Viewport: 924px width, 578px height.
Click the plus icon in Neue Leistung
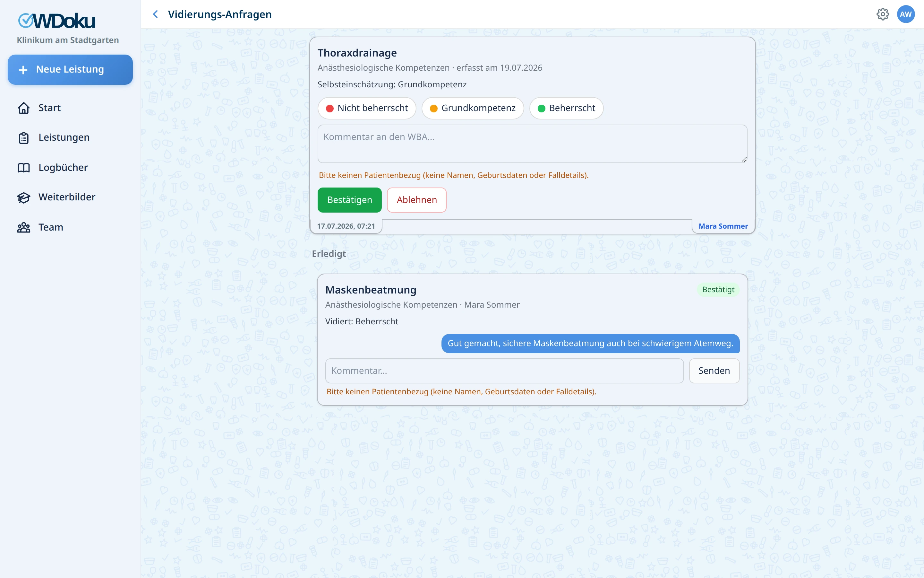point(23,70)
